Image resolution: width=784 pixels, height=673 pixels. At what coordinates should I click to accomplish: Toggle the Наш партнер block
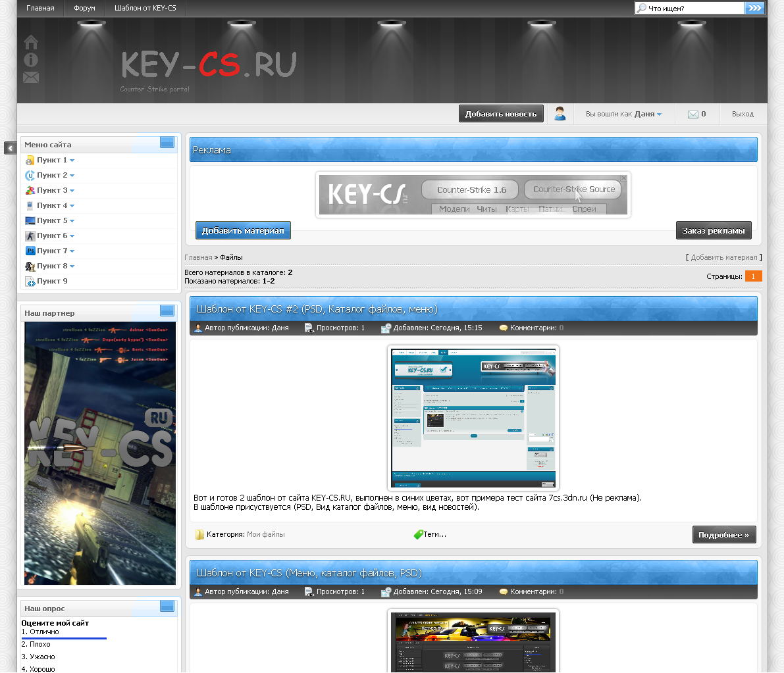click(x=167, y=311)
